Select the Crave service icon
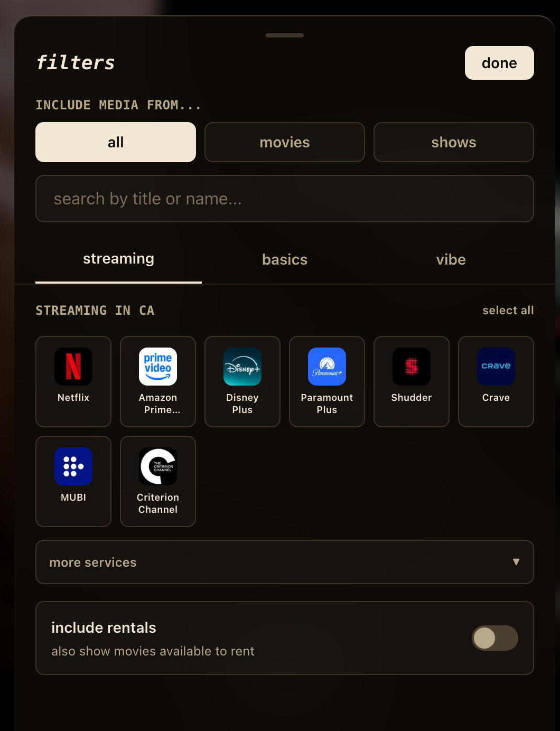Image resolution: width=560 pixels, height=731 pixels. point(496,367)
